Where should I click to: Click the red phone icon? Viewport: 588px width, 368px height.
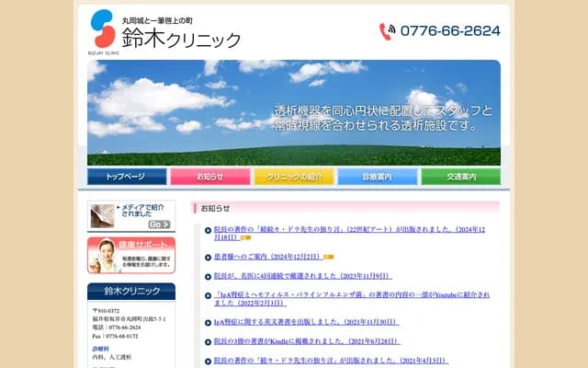tap(387, 31)
